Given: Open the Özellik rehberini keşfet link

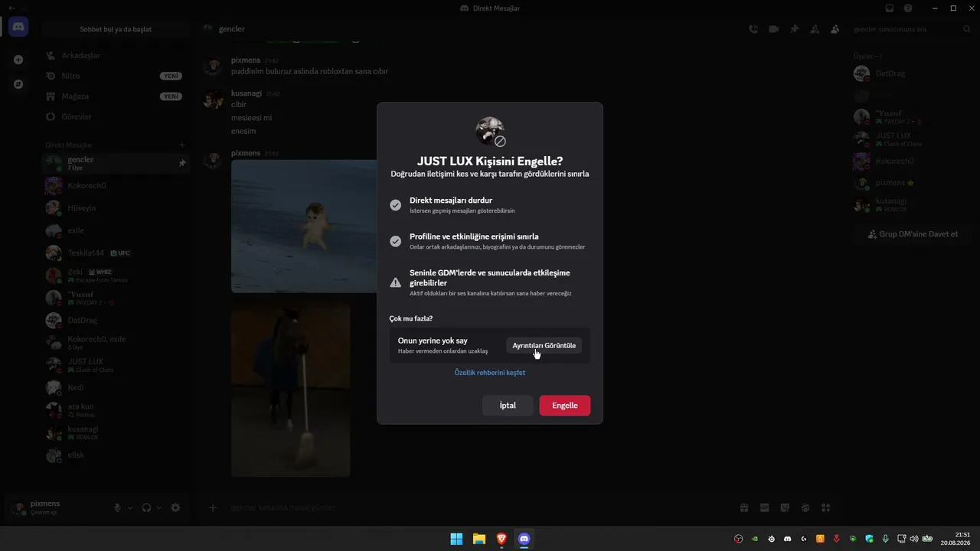Looking at the screenshot, I should pyautogui.click(x=490, y=373).
